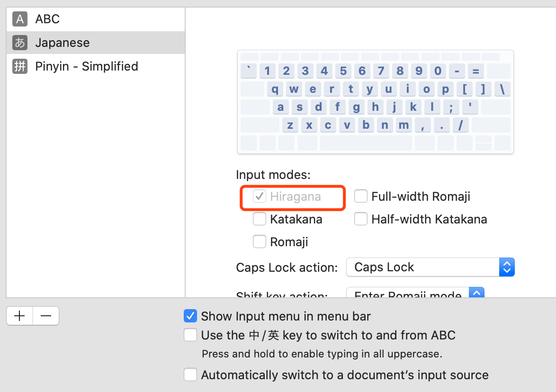Enable Half-width Katakana input mode

361,219
